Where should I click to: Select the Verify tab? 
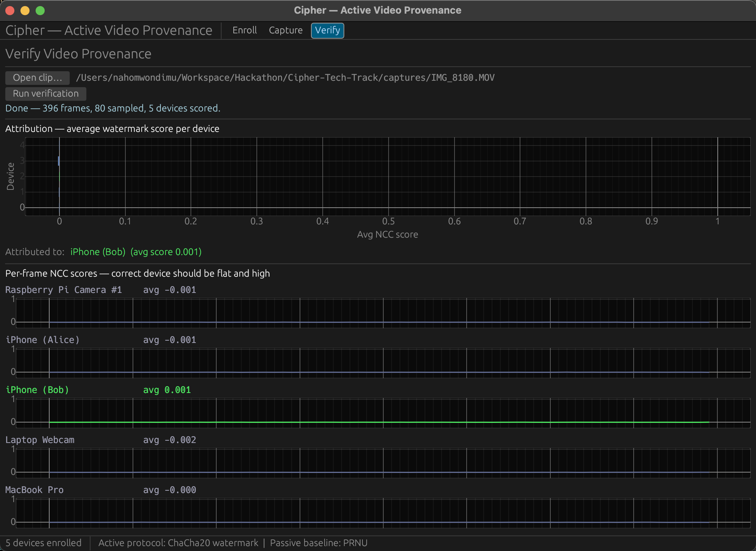click(327, 30)
